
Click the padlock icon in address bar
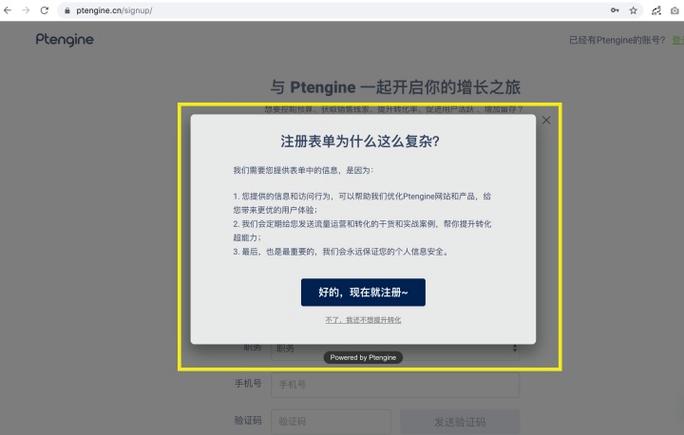click(67, 10)
